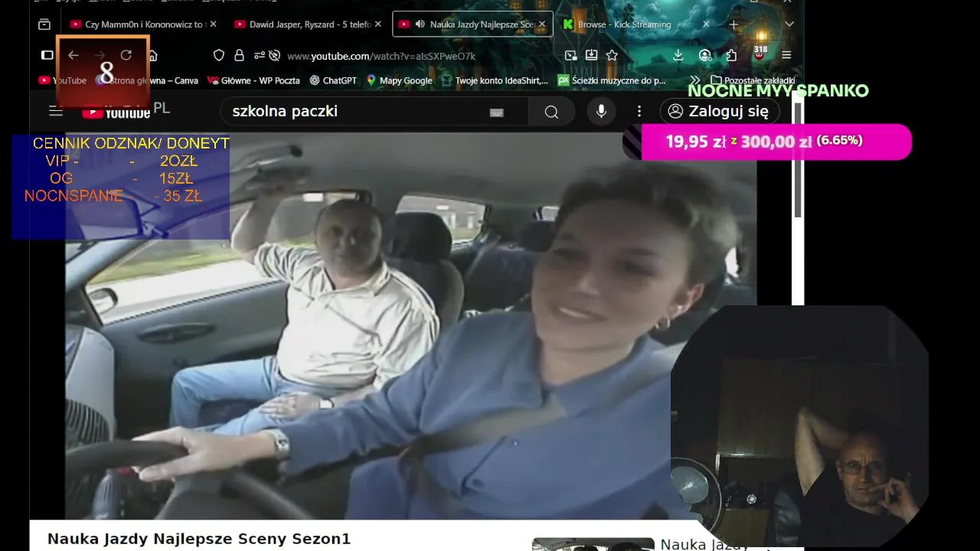Screen dimensions: 980x551
Task: Close the Czy Mamm0n i Kononowicz tab
Action: 213,24
